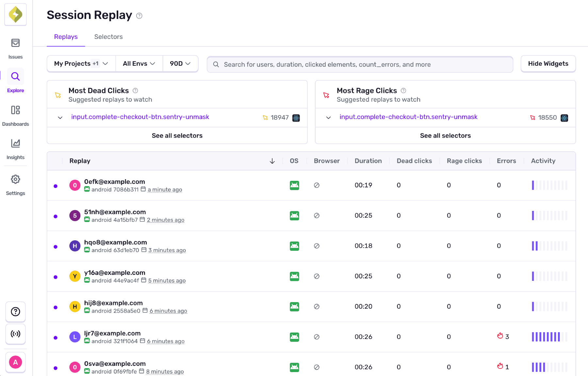Screen dimensions: 588x376
Task: Open the 90D time range dropdown
Action: click(180, 63)
